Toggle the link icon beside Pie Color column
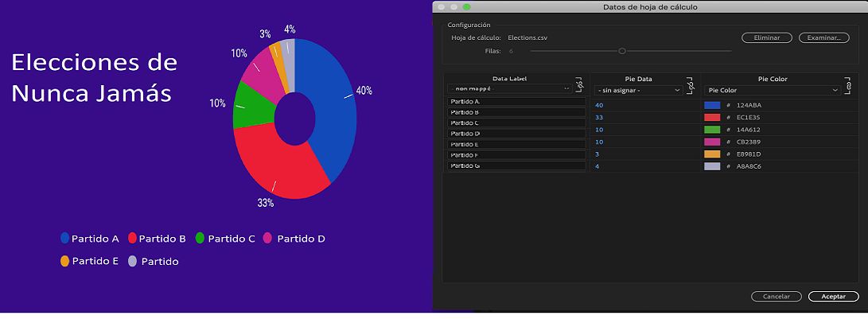 (x=847, y=85)
